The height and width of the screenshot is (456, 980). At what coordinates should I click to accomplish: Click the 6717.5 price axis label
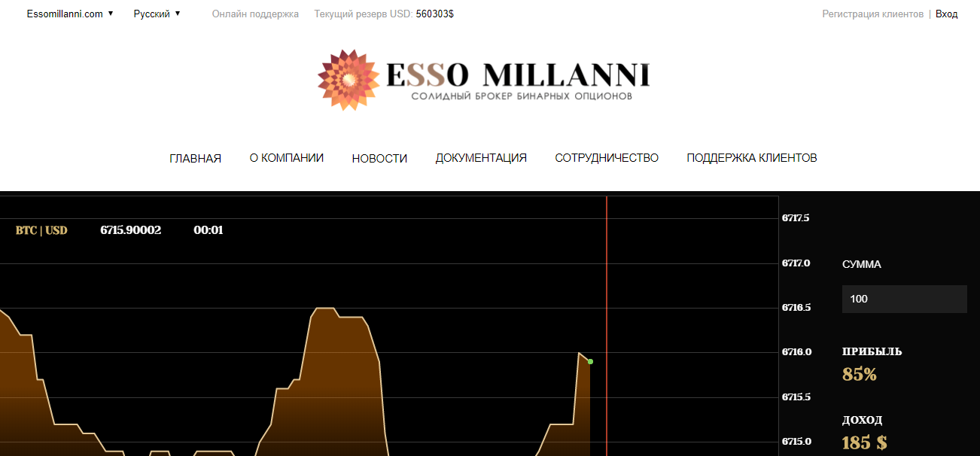point(796,218)
